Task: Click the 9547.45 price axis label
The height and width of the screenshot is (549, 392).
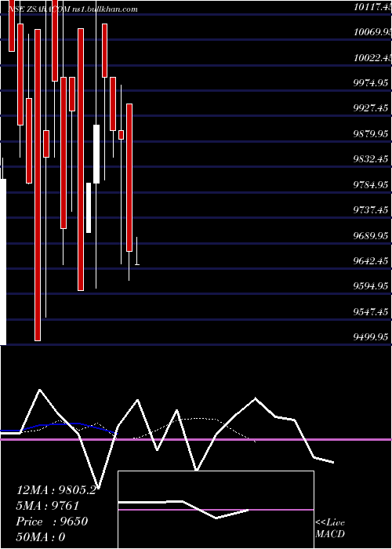Action: pyautogui.click(x=371, y=311)
